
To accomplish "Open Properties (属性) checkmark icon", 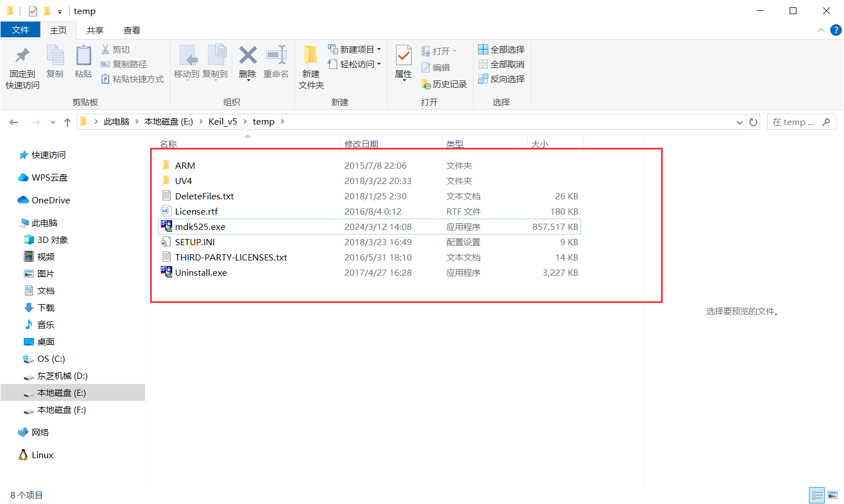I will click(x=403, y=55).
